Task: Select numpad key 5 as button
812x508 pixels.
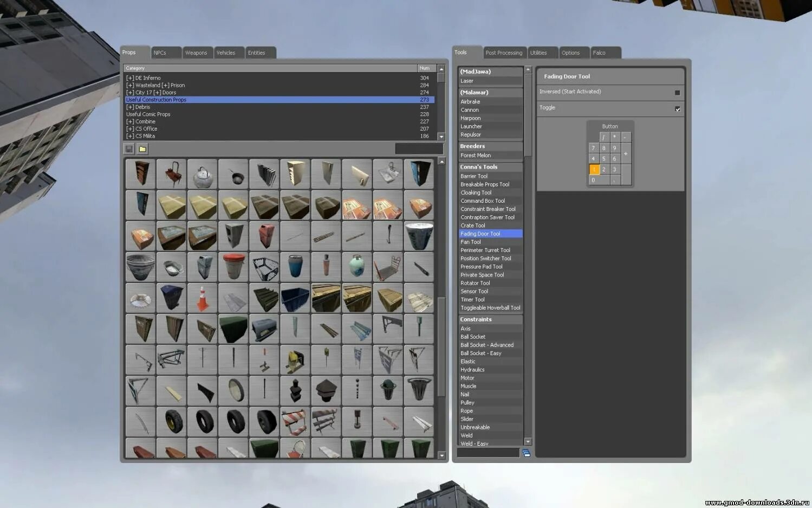Action: 605,159
